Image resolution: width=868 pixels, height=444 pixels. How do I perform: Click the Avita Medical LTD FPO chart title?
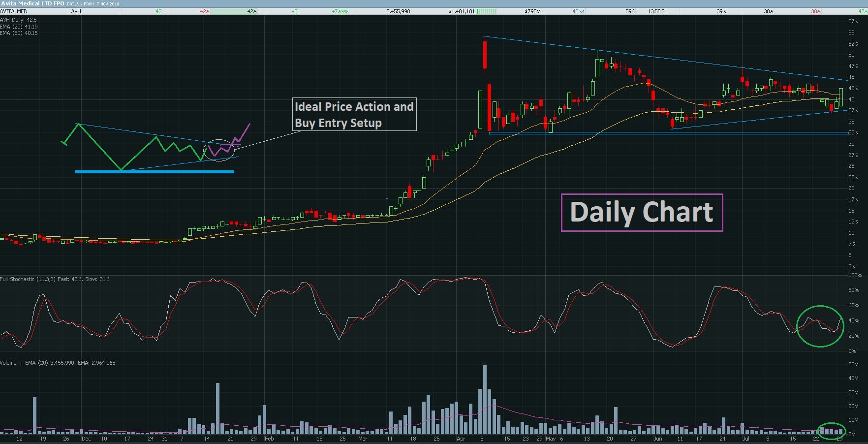[x=32, y=3]
